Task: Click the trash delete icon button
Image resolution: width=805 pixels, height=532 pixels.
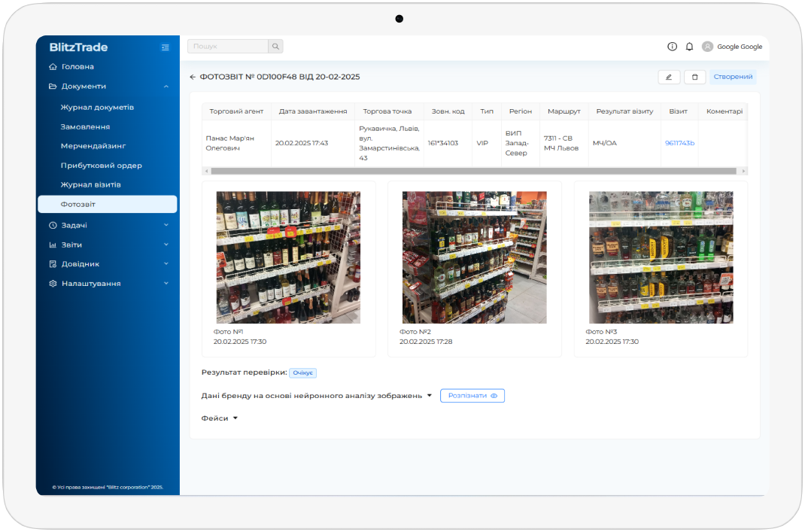Action: coord(694,77)
